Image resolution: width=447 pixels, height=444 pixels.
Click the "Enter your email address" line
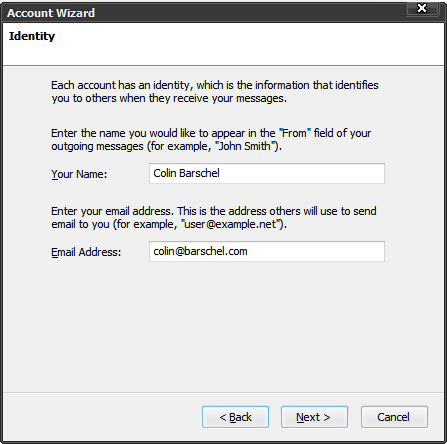214,211
